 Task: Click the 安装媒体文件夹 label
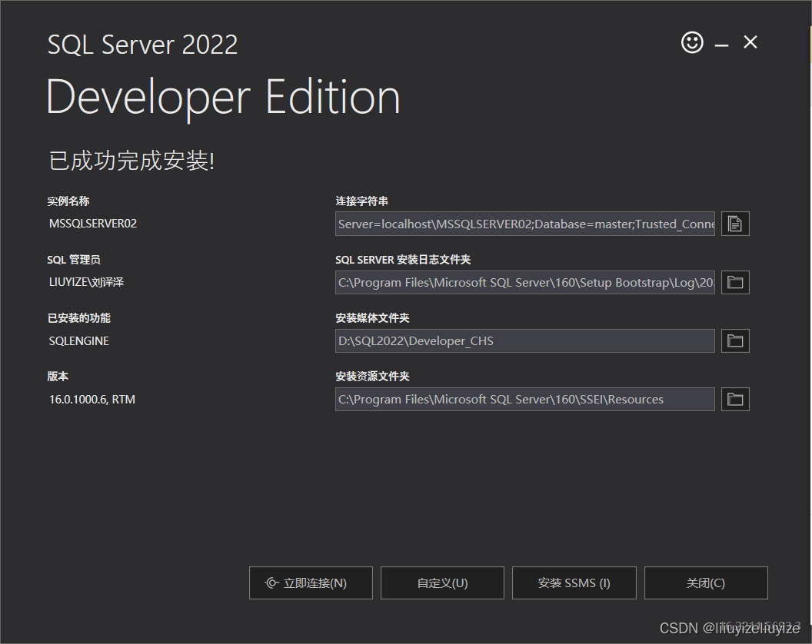pyautogui.click(x=372, y=318)
